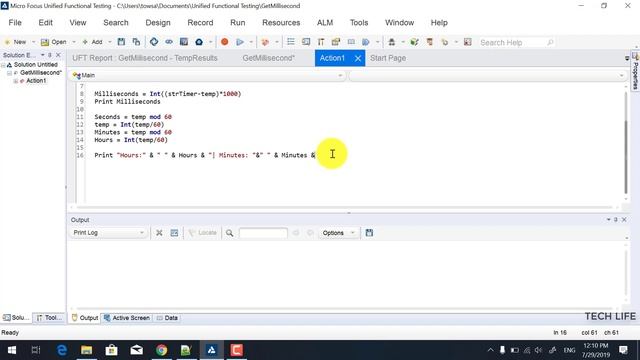The height and width of the screenshot is (360, 640).
Task: Open the Resources menu
Action: point(281,22)
